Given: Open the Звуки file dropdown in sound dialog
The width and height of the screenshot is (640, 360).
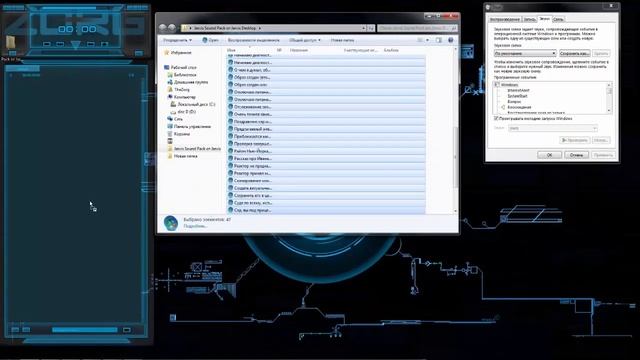Looking at the screenshot, I should 553,128.
